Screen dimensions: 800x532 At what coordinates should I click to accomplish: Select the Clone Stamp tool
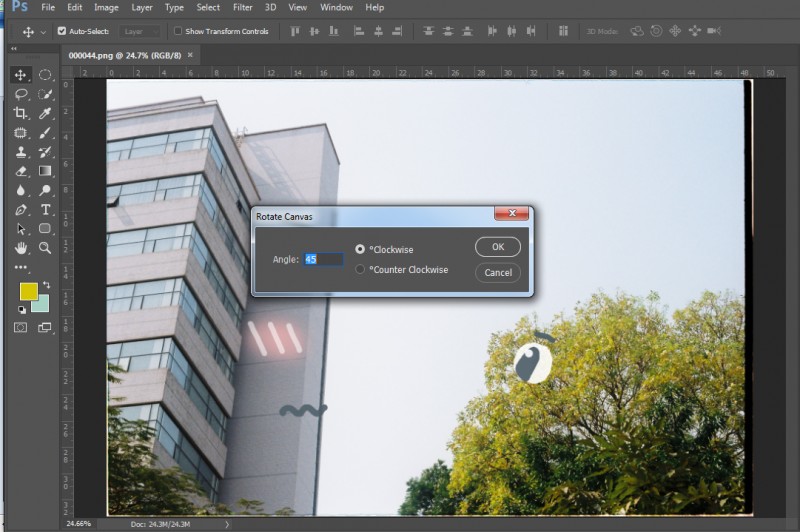point(20,152)
